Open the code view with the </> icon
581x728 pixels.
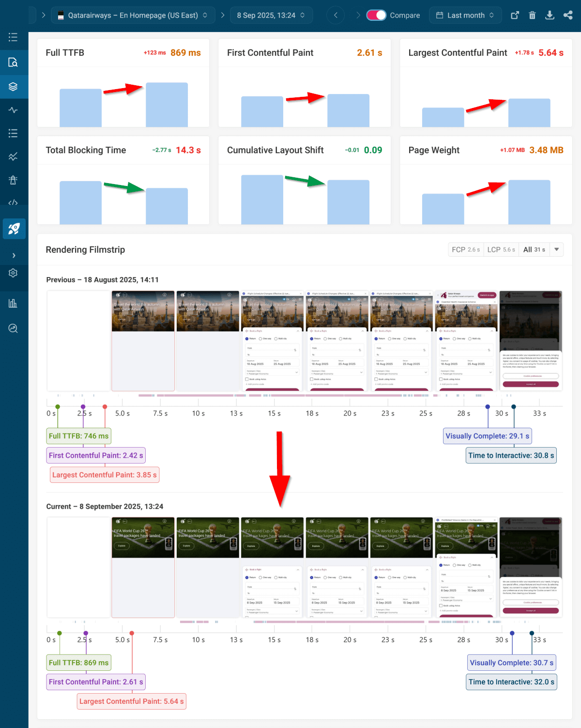14,202
